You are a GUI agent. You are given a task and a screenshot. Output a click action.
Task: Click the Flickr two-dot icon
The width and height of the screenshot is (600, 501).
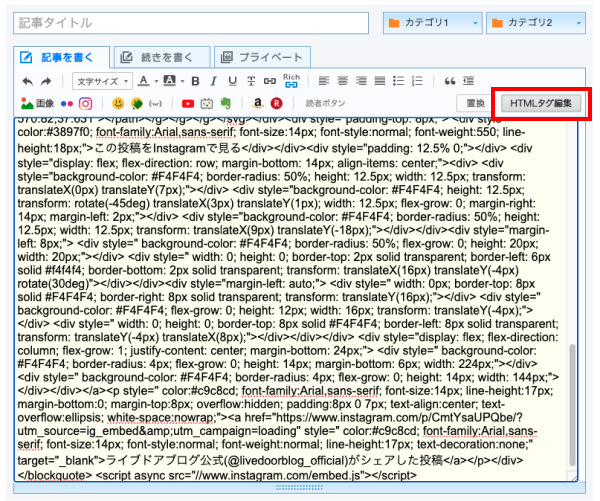pos(67,104)
